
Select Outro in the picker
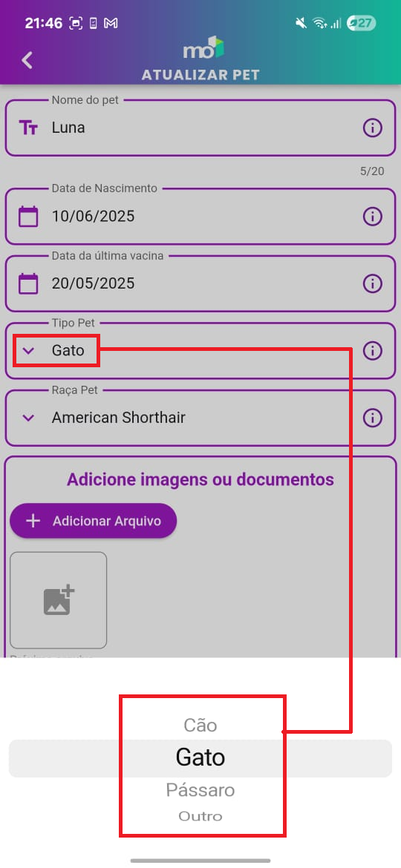pos(200,816)
